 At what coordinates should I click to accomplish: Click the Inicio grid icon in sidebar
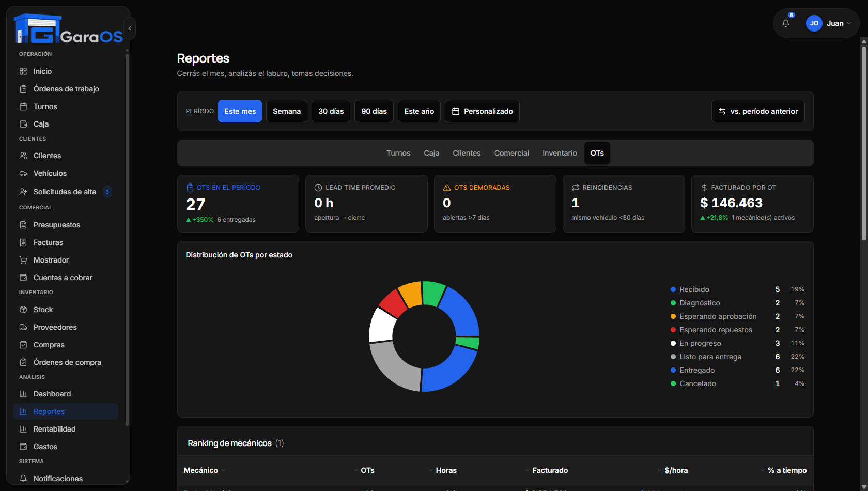point(23,71)
